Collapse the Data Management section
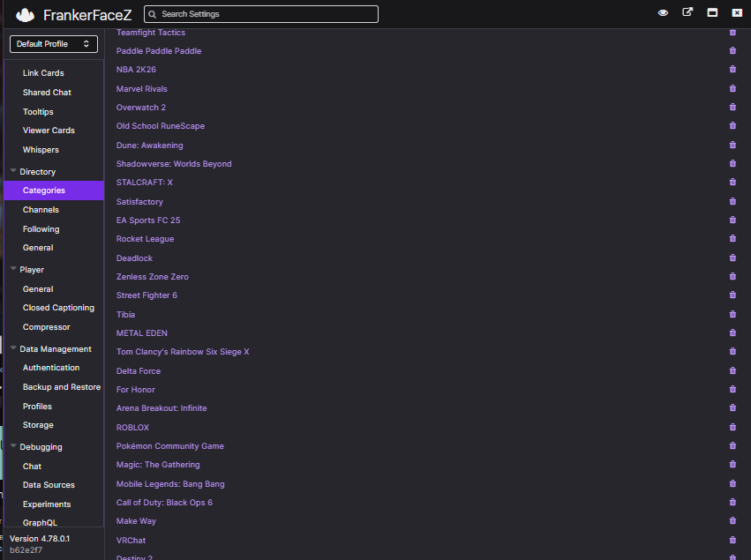The width and height of the screenshot is (751, 560). [x=13, y=349]
